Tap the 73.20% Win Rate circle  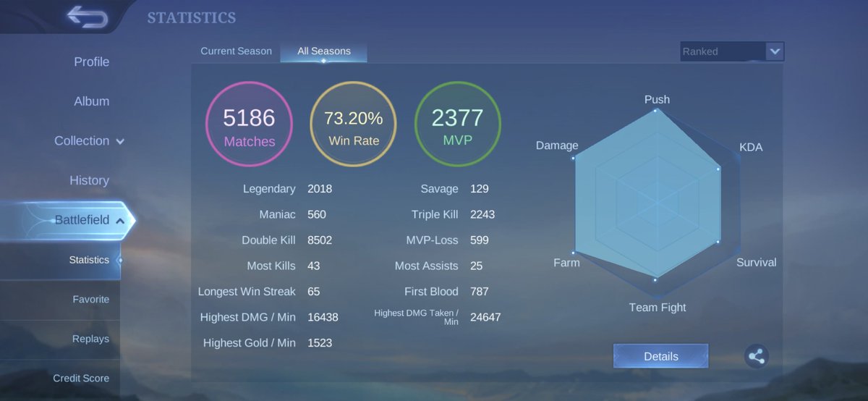[x=354, y=124]
